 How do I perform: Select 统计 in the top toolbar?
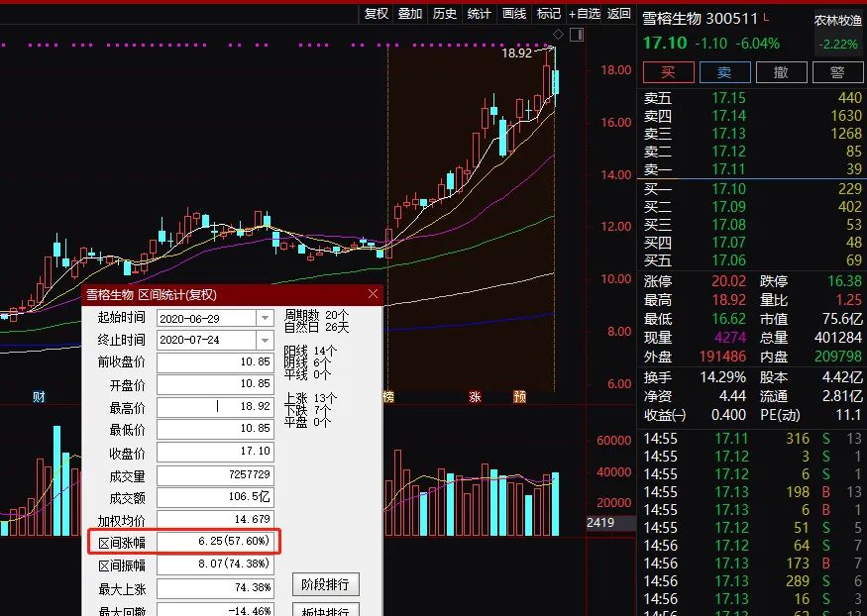(479, 13)
